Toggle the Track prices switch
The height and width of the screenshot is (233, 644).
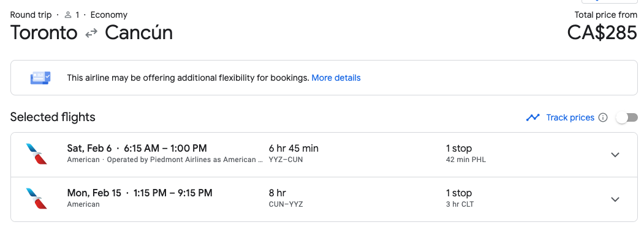pos(626,118)
